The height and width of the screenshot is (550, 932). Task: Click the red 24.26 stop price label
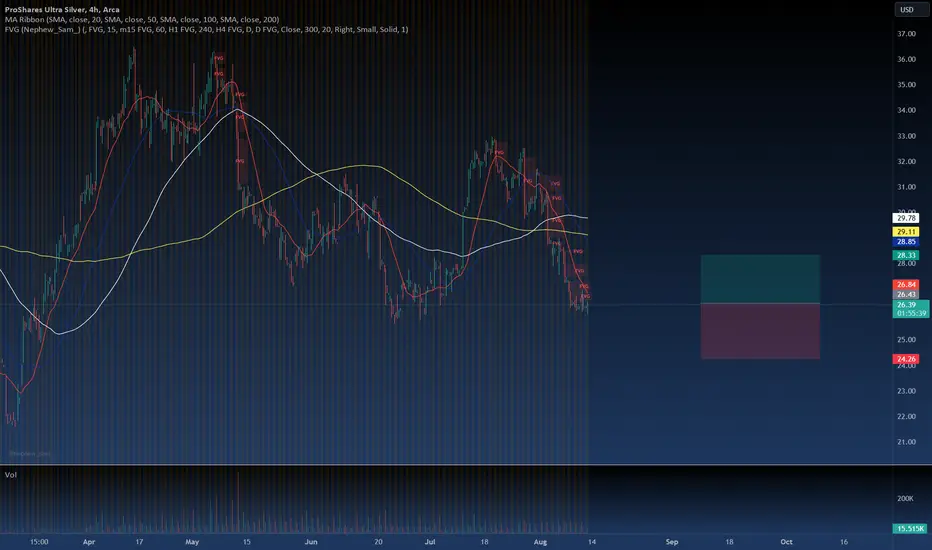click(x=906, y=359)
